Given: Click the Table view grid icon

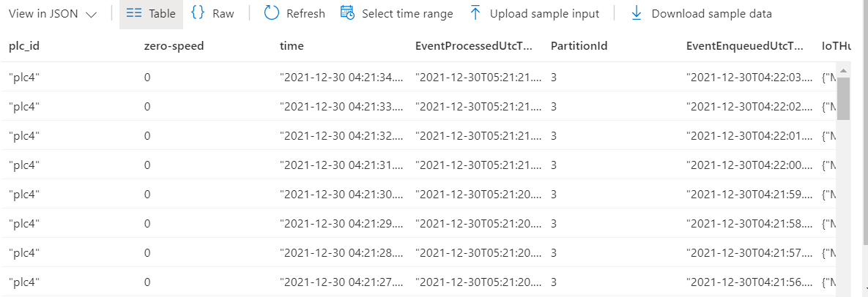Looking at the screenshot, I should pyautogui.click(x=133, y=13).
